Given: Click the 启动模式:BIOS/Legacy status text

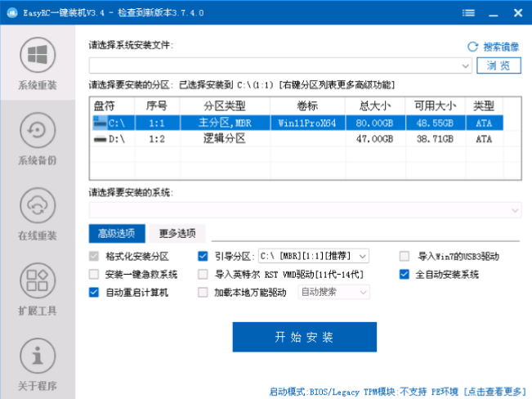Looking at the screenshot, I should pos(315,392).
